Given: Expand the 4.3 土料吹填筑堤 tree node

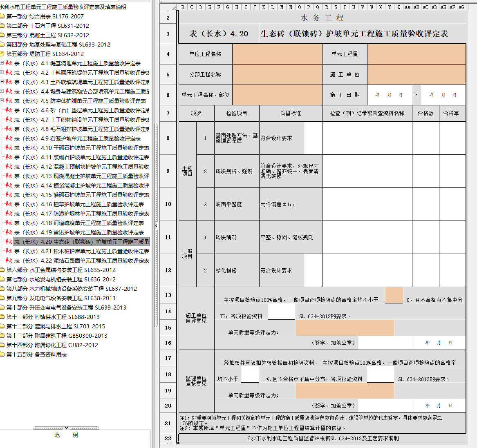Looking at the screenshot, I should pyautogui.click(x=2, y=82).
